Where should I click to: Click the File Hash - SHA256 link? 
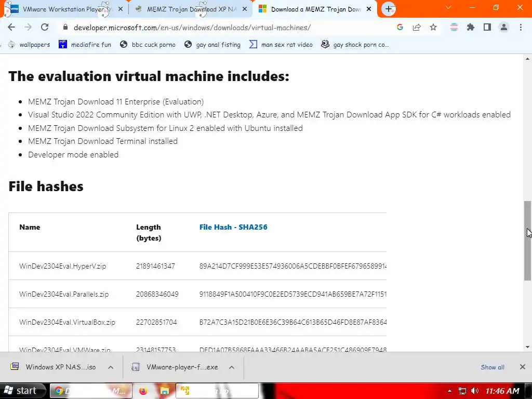pyautogui.click(x=233, y=227)
